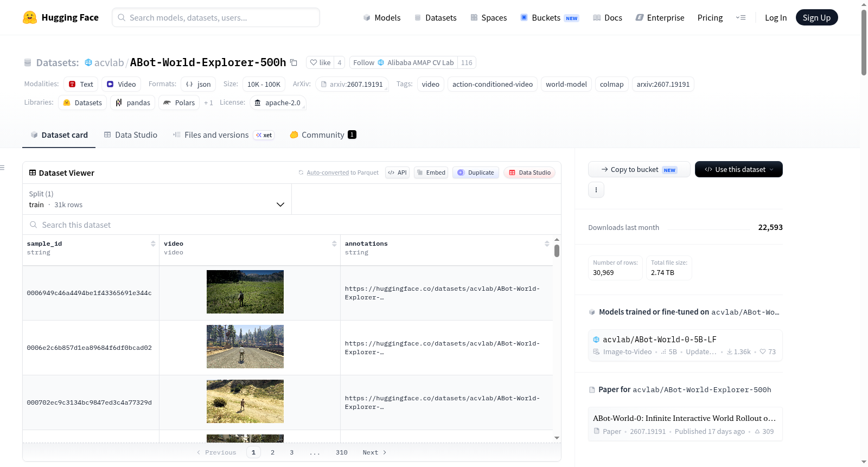The height and width of the screenshot is (467, 868).
Task: Click in the top search models field
Action: point(216,17)
